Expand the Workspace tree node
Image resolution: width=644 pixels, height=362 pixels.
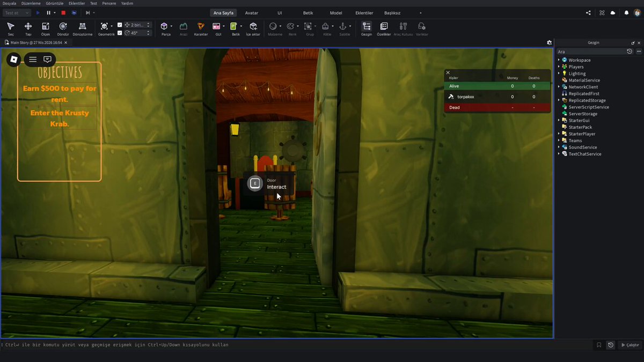tap(559, 60)
